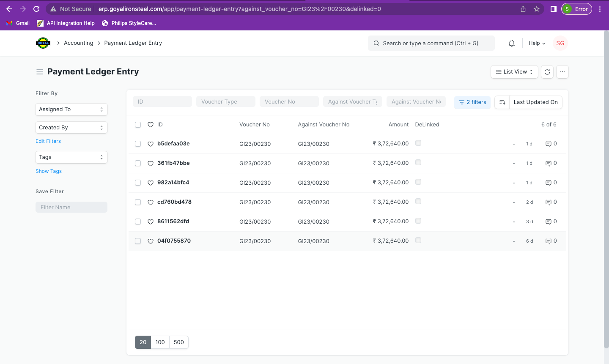Image resolution: width=609 pixels, height=364 pixels.
Task: Open the Assigned To filter dropdown
Action: coord(71,109)
